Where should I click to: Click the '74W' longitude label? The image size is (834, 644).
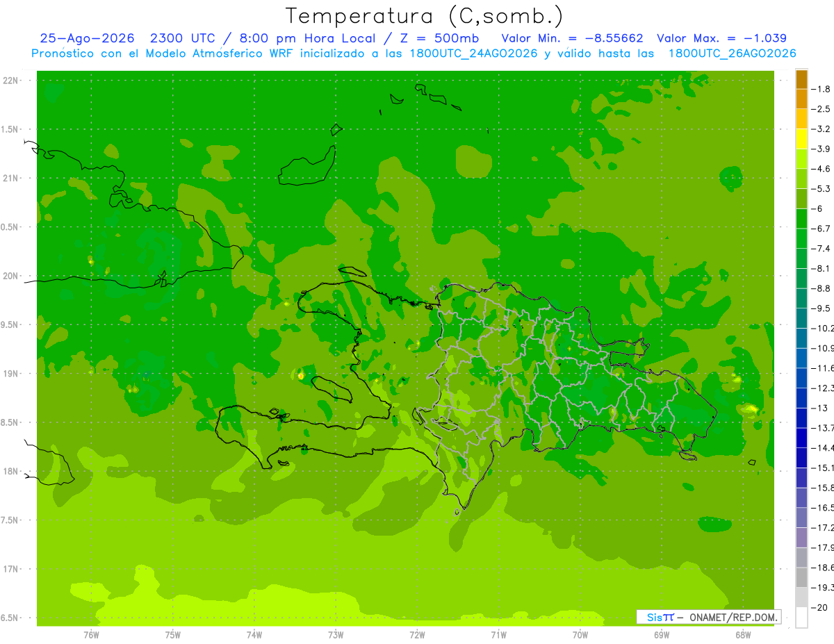pyautogui.click(x=254, y=635)
